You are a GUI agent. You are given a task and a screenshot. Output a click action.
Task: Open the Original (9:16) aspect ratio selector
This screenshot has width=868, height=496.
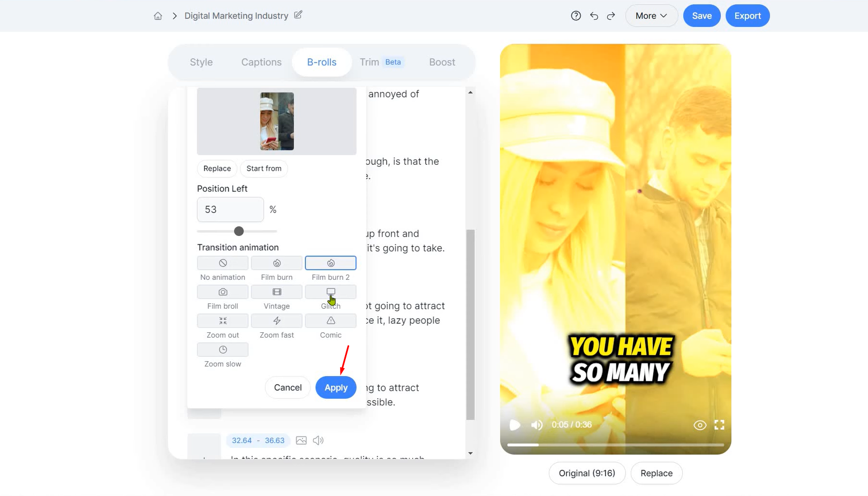[x=587, y=473]
